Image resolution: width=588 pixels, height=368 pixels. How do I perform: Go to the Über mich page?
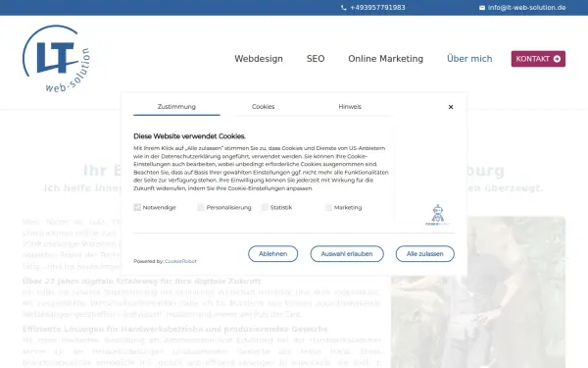click(469, 59)
